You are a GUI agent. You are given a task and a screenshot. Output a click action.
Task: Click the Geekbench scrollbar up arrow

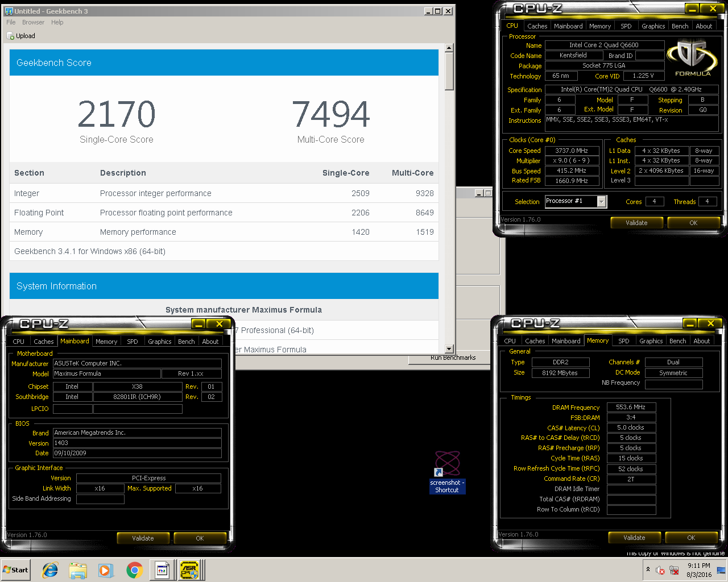pyautogui.click(x=449, y=48)
